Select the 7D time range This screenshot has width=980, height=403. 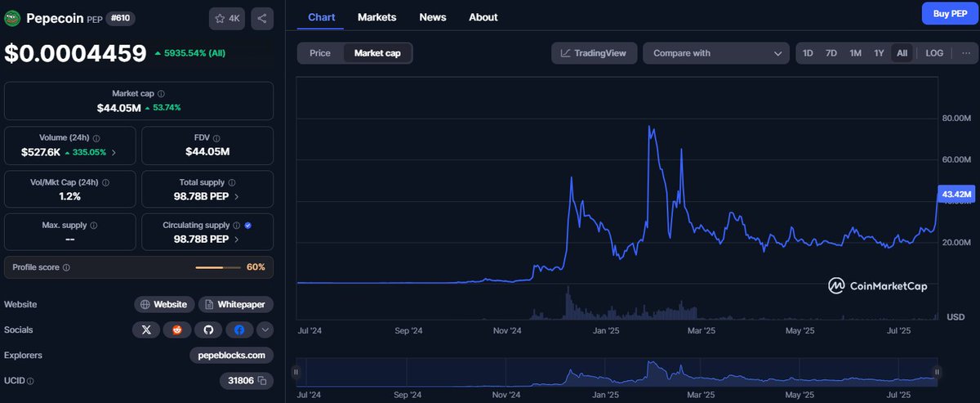click(x=831, y=53)
